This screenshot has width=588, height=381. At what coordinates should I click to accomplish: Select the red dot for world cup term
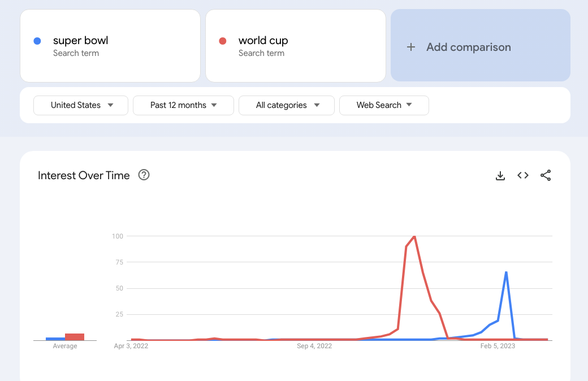tap(223, 40)
